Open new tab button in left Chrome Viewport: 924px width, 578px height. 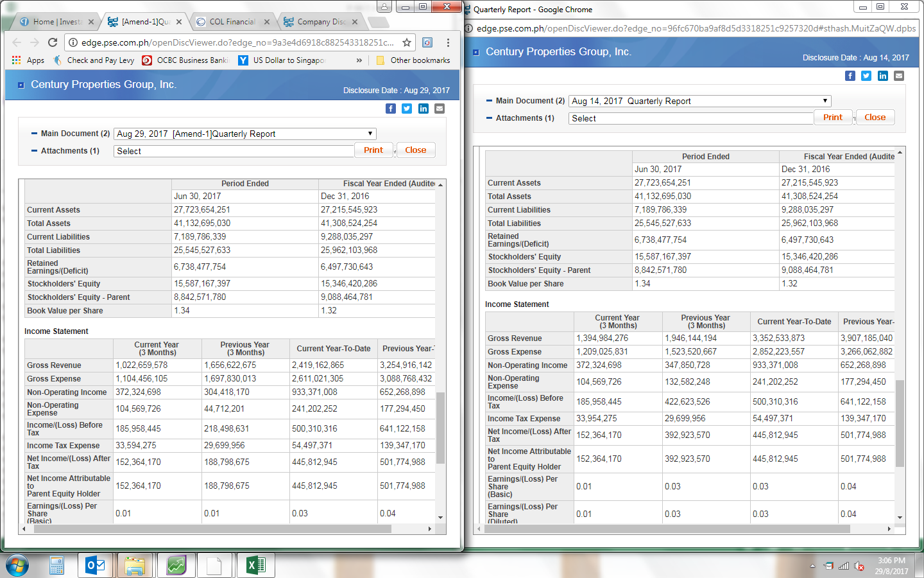point(379,22)
